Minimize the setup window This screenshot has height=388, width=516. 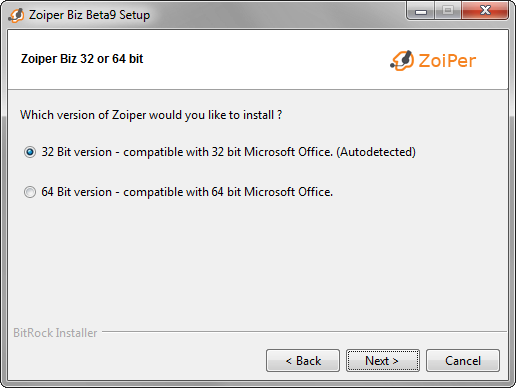(x=421, y=11)
